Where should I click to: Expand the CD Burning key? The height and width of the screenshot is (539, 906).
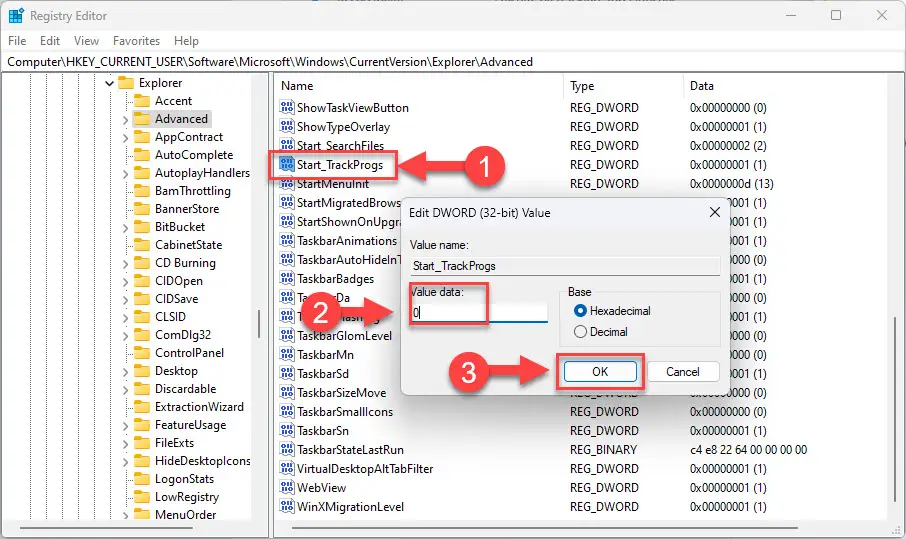point(125,263)
